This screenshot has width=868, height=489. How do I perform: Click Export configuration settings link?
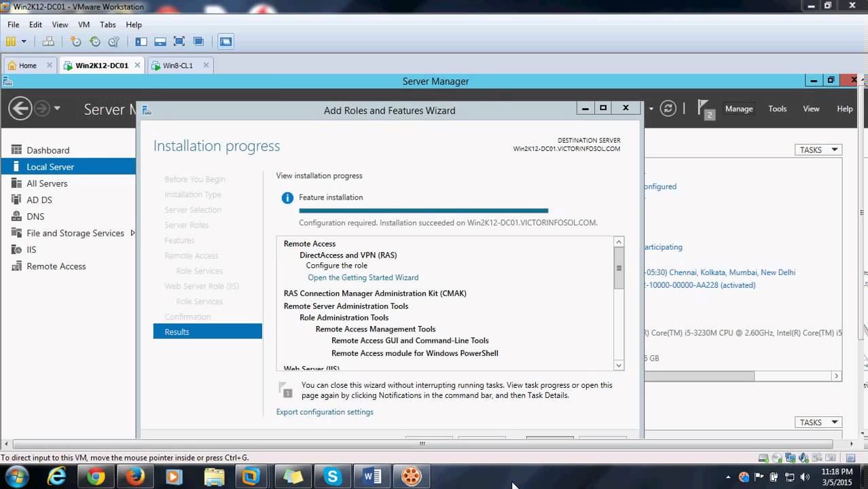click(325, 412)
